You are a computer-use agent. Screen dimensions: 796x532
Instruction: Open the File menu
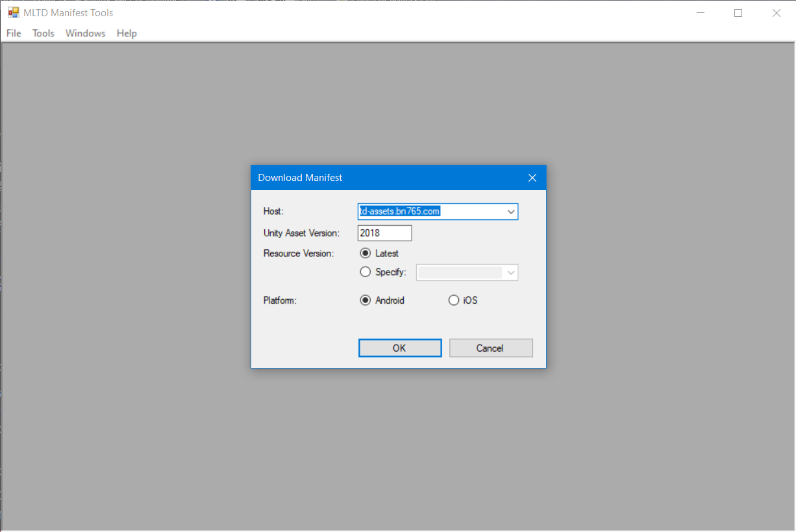14,33
